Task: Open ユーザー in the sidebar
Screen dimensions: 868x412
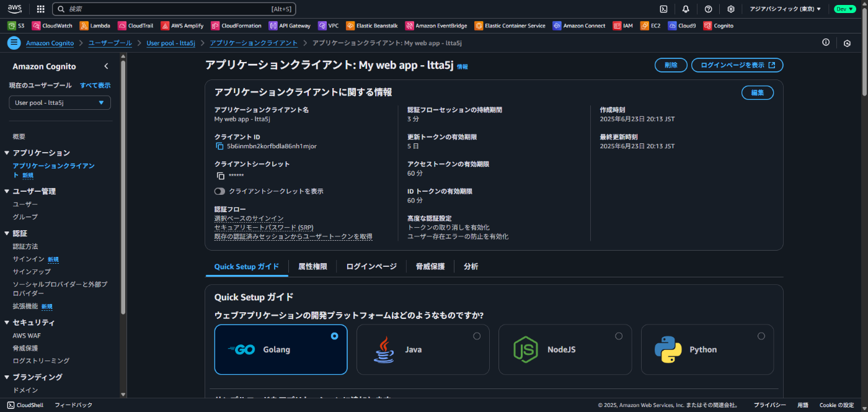Action: click(x=25, y=204)
